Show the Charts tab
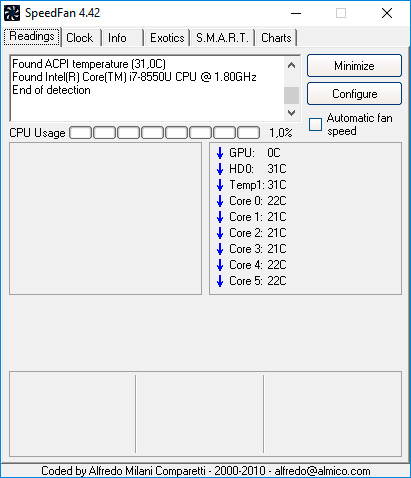Image resolution: width=411 pixels, height=478 pixels. [x=276, y=38]
